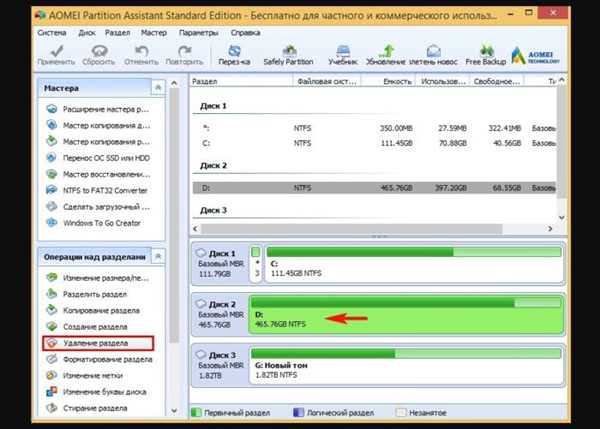Click the Незанятое legend swatch

tap(401, 413)
